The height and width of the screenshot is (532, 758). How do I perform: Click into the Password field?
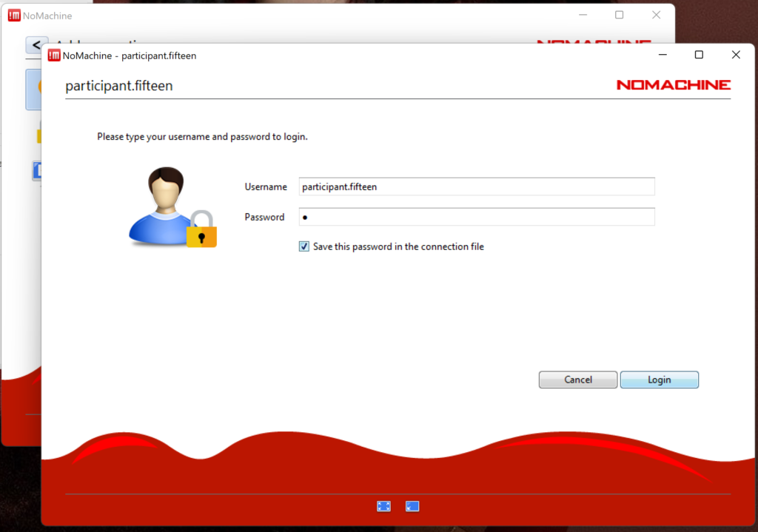point(477,218)
